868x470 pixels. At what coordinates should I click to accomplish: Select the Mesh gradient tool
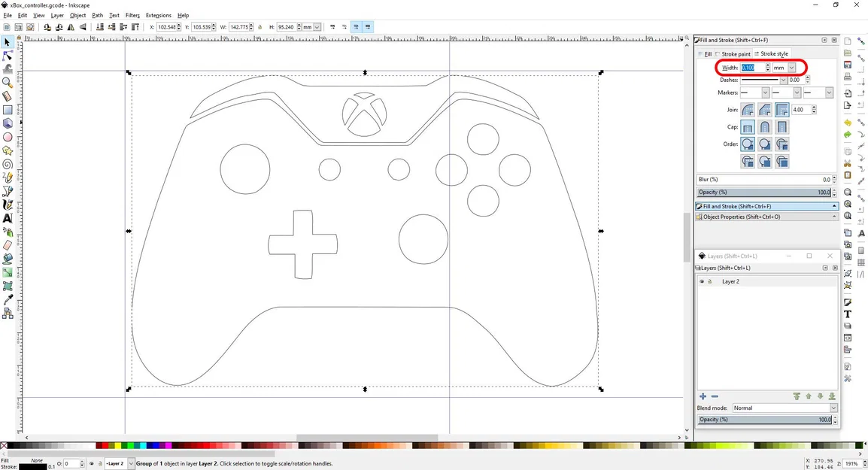click(x=8, y=286)
